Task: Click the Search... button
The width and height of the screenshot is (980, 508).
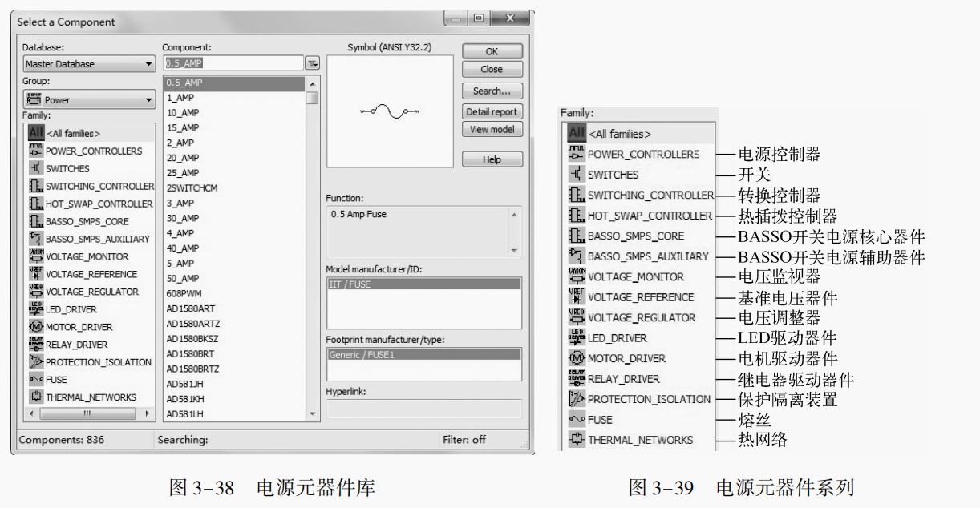Action: pos(492,91)
